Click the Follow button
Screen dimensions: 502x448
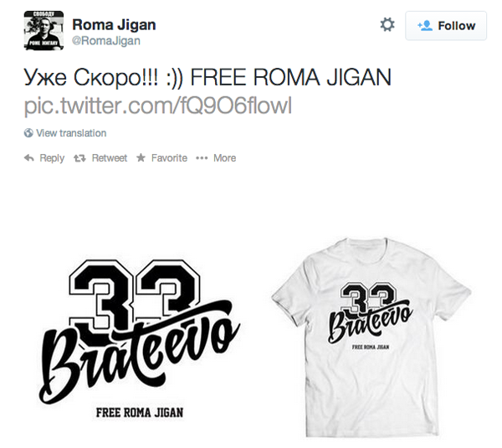(x=446, y=26)
